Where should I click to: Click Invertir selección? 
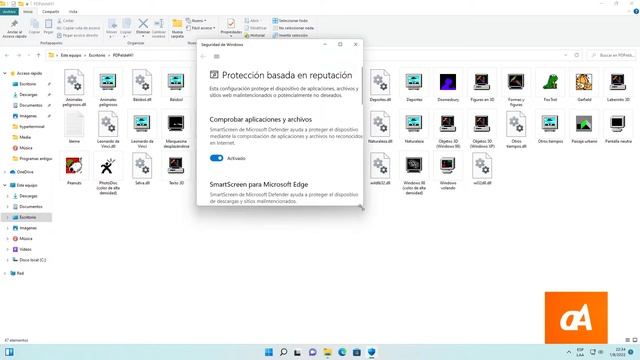pyautogui.click(x=291, y=36)
